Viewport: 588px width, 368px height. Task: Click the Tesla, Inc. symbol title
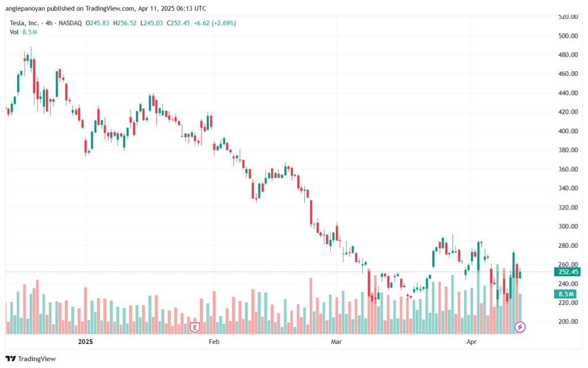[x=24, y=23]
